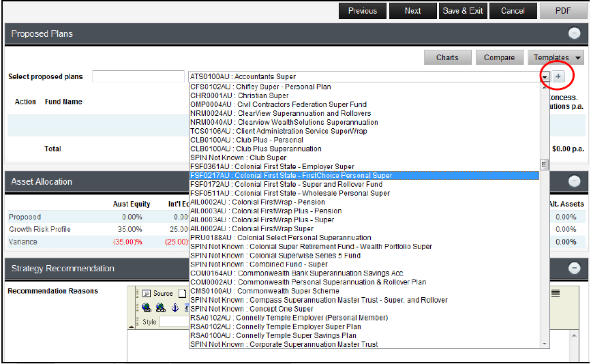The width and height of the screenshot is (591, 364).
Task: Select Colonial Select Personal Superannuation
Action: [x=364, y=238]
